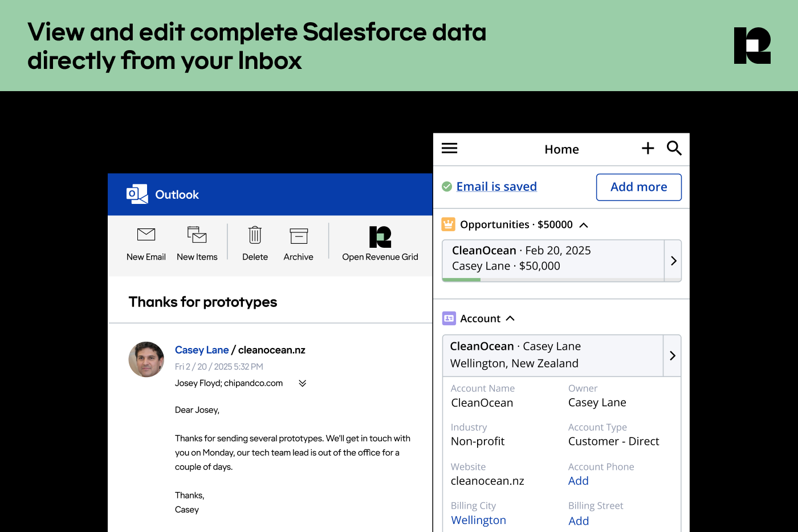Collapse the Account section
Viewport: 798px width, 532px height.
click(510, 318)
